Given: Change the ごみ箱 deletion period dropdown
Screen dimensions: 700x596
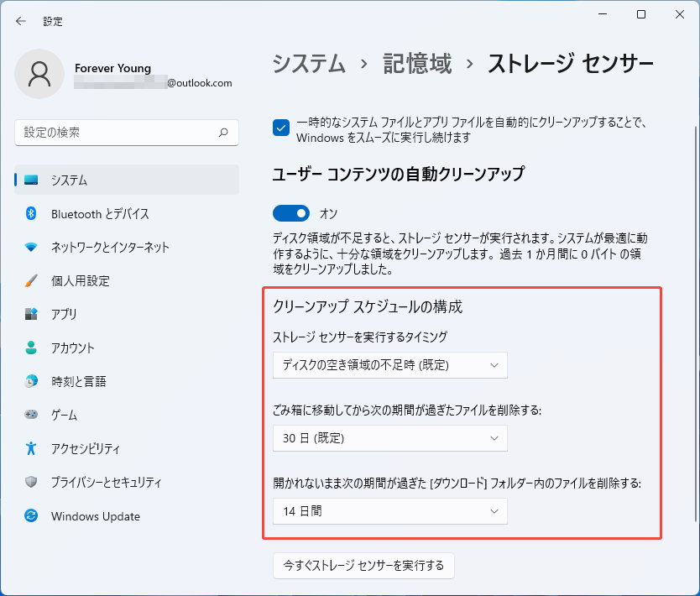Looking at the screenshot, I should click(390, 438).
